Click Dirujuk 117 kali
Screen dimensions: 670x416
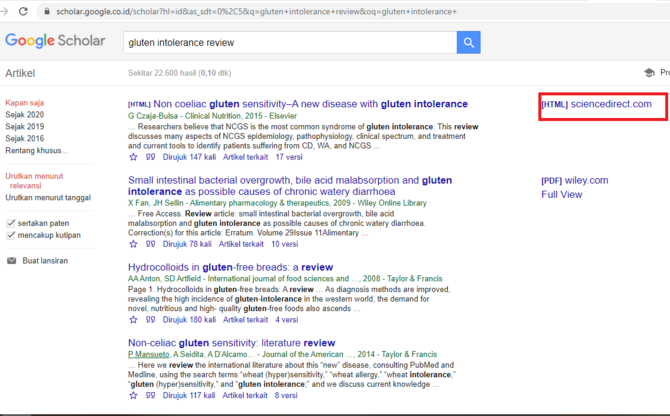pos(189,395)
